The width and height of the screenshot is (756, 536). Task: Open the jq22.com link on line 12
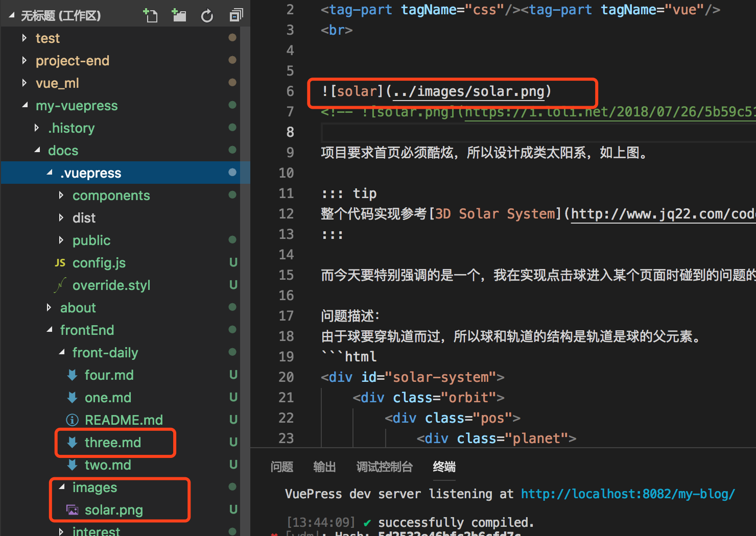(664, 214)
